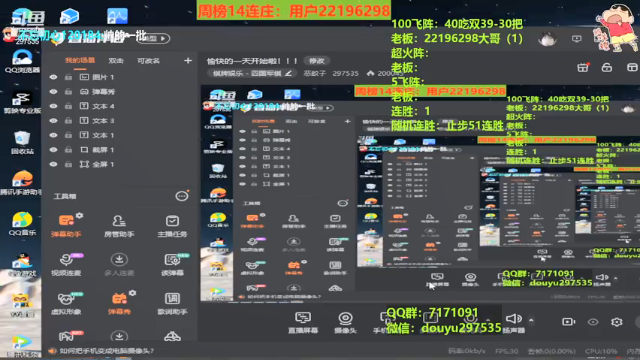Hide the 弹幕秀 layer in the source list
This screenshot has height=360, width=640.
coord(53,92)
